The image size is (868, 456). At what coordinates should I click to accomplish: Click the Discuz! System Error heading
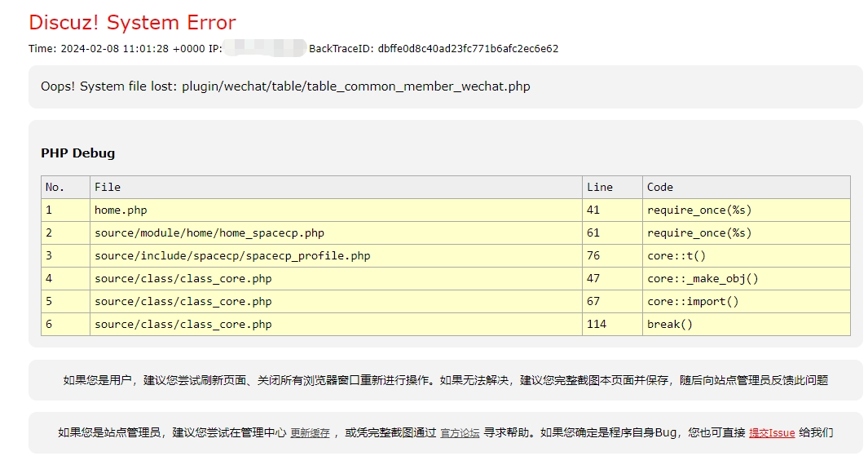tap(132, 22)
